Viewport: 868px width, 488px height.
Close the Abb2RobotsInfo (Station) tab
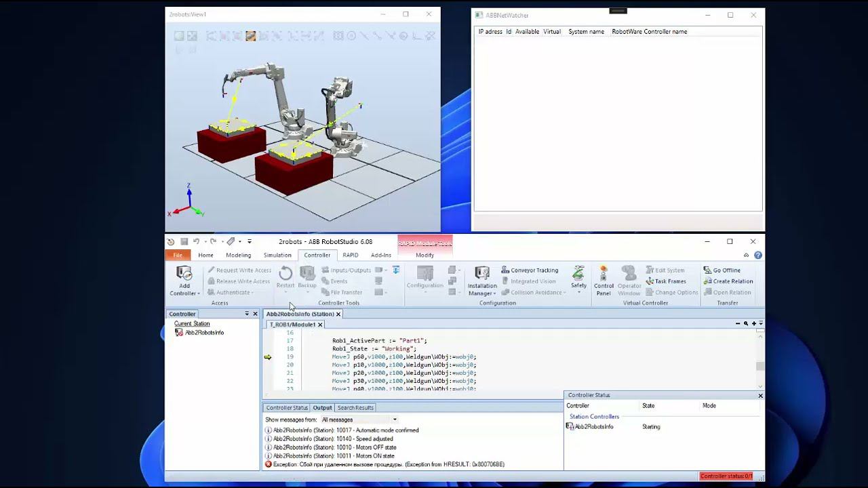point(338,314)
